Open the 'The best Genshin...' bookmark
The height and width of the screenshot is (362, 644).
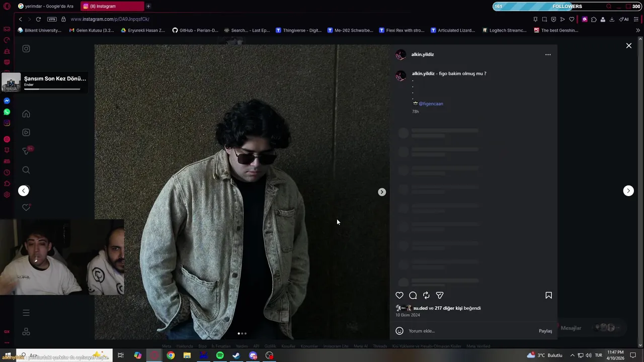pyautogui.click(x=556, y=30)
